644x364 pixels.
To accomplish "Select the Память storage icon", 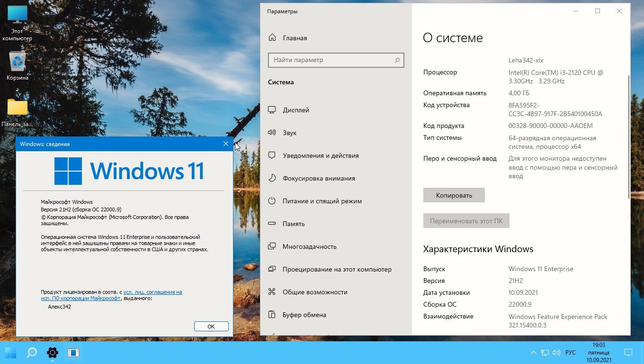I will [x=272, y=224].
